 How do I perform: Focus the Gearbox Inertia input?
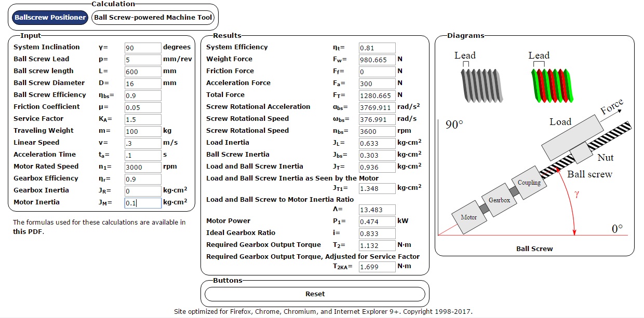pos(143,191)
